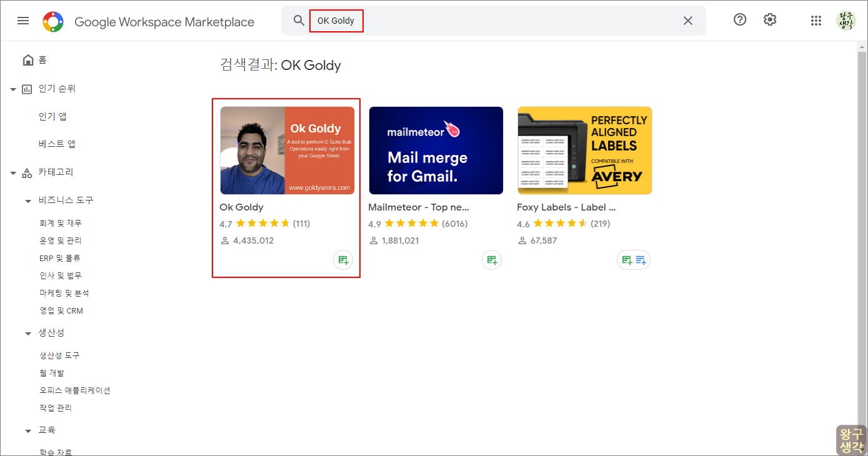Click the (111) review count

click(x=302, y=224)
